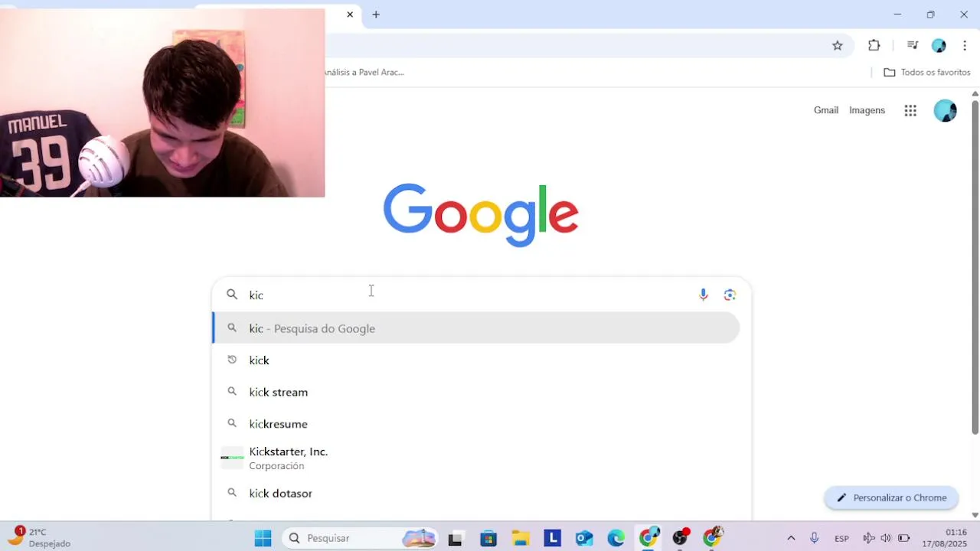Click the search magnifier inside the Google box
Image resolution: width=980 pixels, height=551 pixels.
click(232, 295)
